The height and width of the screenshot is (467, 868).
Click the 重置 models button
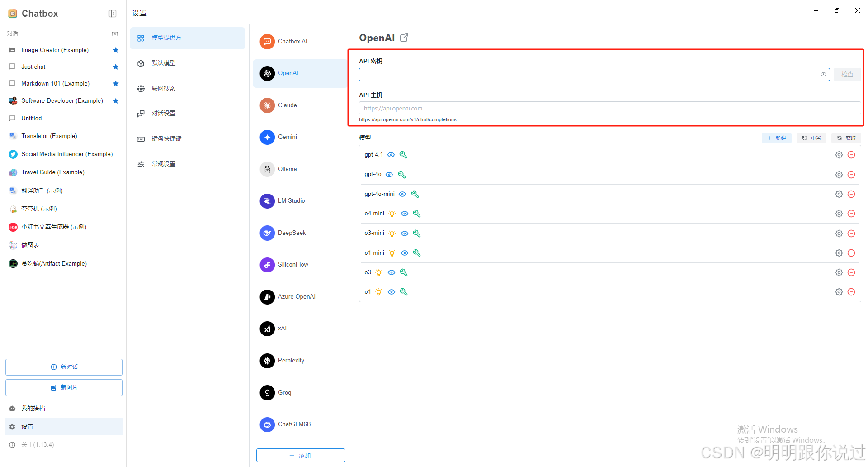(811, 138)
